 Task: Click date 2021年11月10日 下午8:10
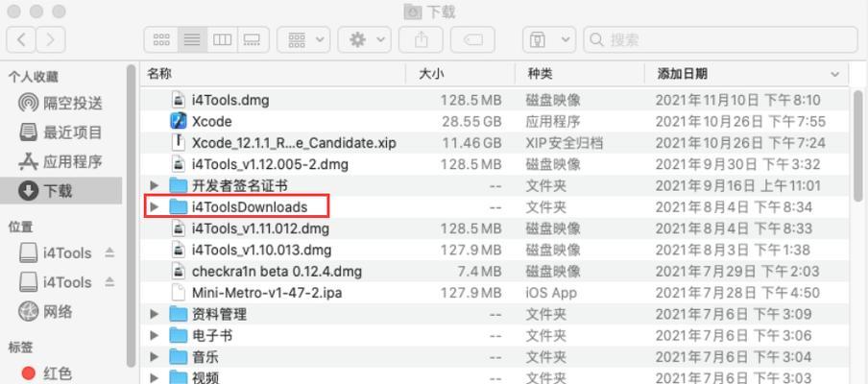tap(737, 100)
